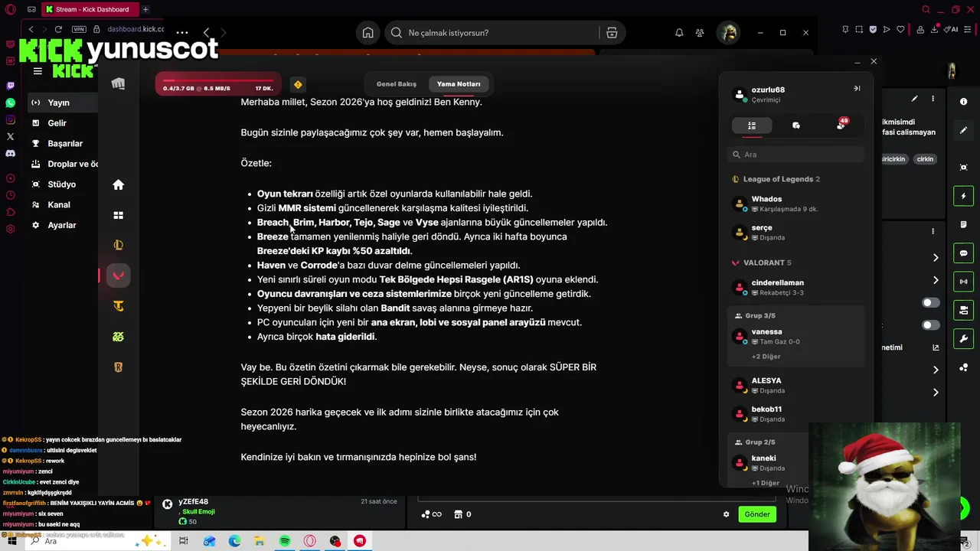Click Kick info icon in right toolbar
The width and height of the screenshot is (980, 551).
click(x=963, y=101)
